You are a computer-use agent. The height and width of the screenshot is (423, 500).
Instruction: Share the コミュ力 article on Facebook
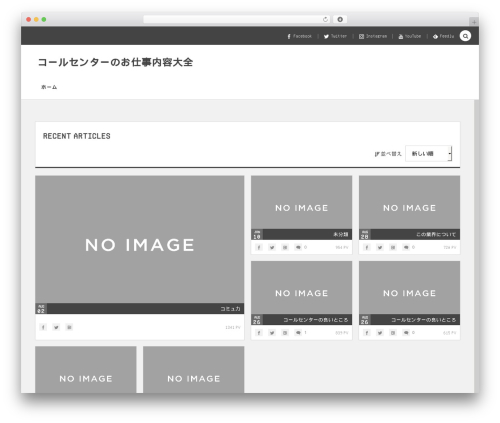click(x=43, y=327)
